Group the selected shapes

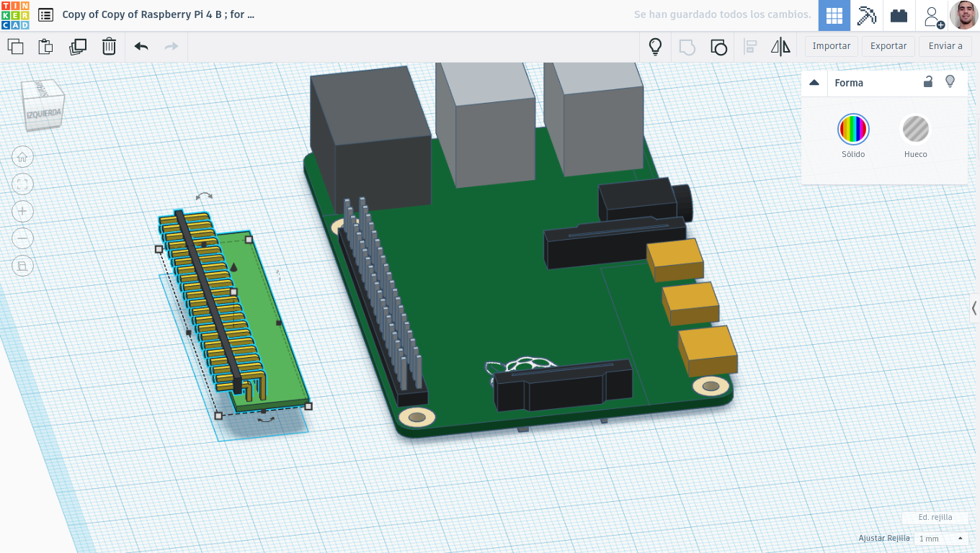[x=687, y=47]
